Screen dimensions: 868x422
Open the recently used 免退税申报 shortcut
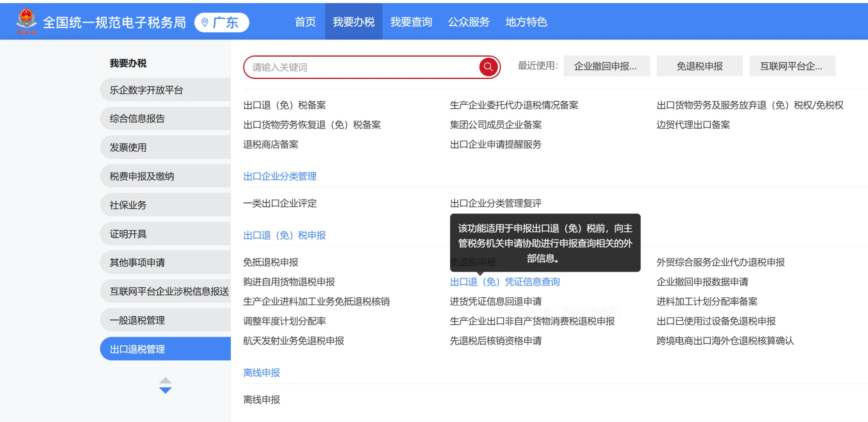tap(699, 66)
